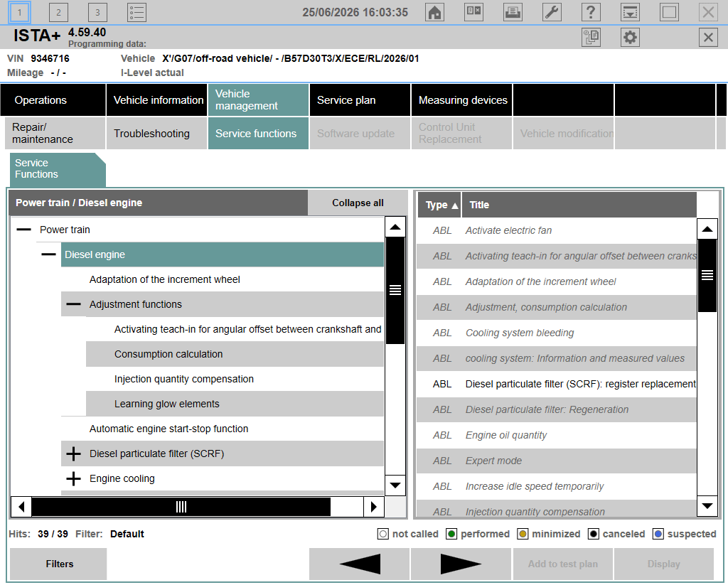Open the gear settings icon beside ISTA+

[630, 37]
